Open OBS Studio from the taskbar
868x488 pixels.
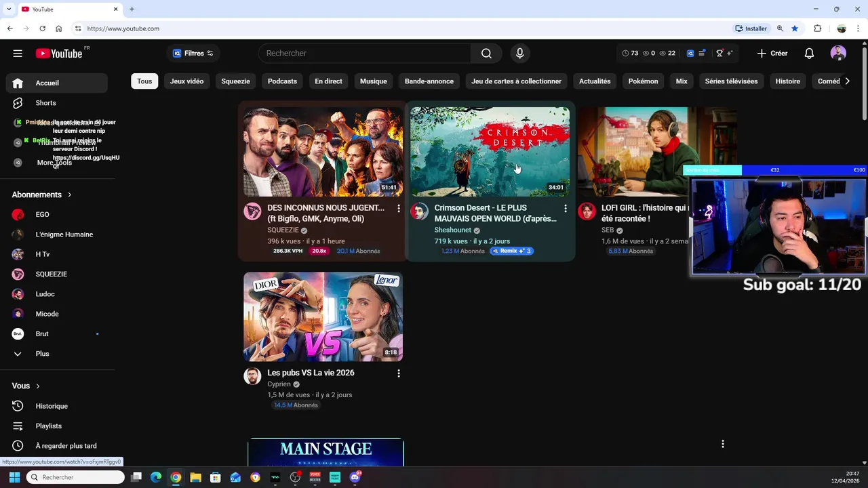(x=295, y=477)
